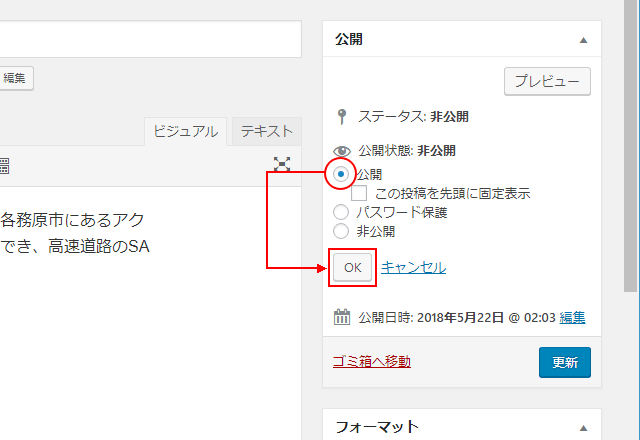Click the 公開状態: 非公開 text
The height and width of the screenshot is (440, 640).
click(x=407, y=151)
